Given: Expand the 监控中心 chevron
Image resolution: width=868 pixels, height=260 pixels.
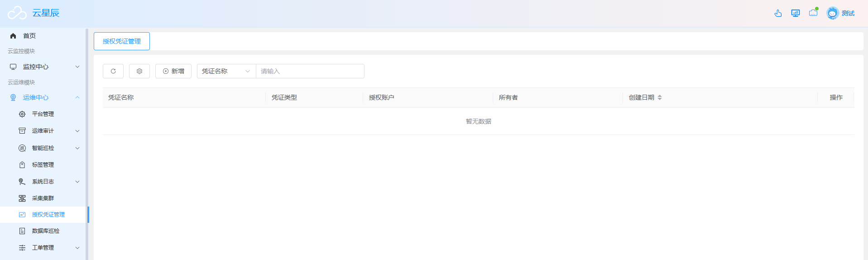Looking at the screenshot, I should [77, 67].
